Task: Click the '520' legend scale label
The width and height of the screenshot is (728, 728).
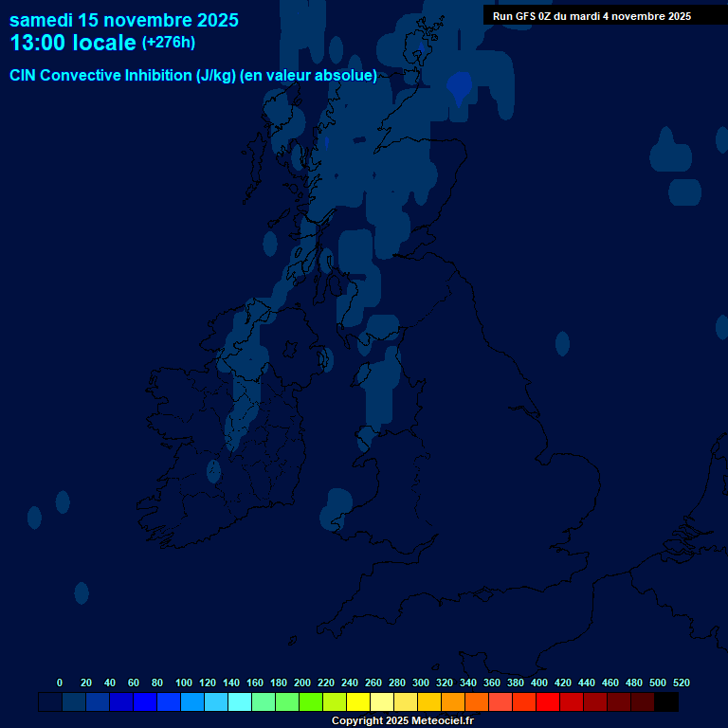Action: (681, 682)
